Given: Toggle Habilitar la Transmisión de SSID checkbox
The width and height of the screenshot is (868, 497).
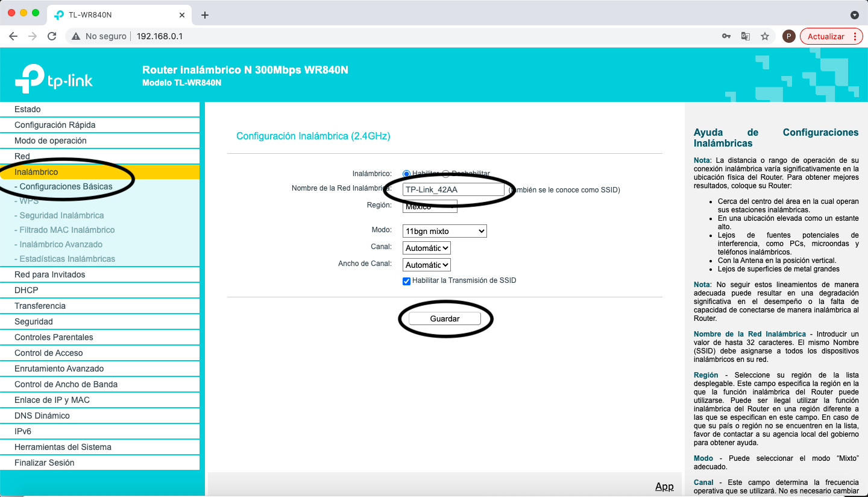Looking at the screenshot, I should pyautogui.click(x=407, y=281).
